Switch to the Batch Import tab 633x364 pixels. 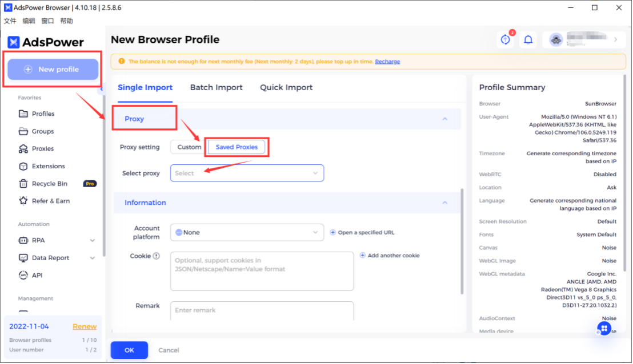click(217, 87)
